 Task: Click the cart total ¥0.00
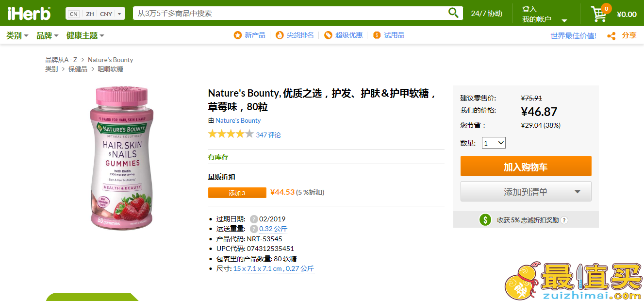click(x=627, y=14)
